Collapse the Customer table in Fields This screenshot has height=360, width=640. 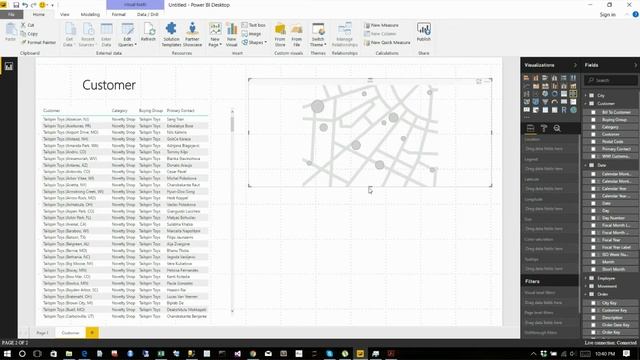coord(586,104)
